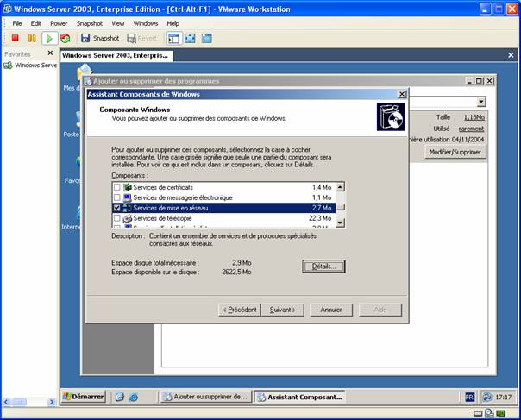Click the Revert toolbar button
The width and height of the screenshot is (521, 420).
click(x=141, y=38)
